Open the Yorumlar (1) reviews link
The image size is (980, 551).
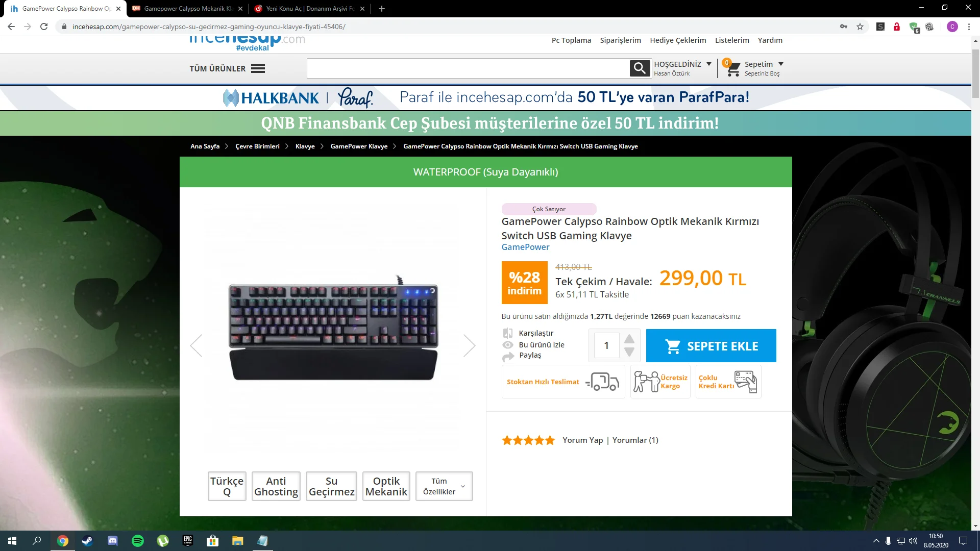[x=635, y=440]
